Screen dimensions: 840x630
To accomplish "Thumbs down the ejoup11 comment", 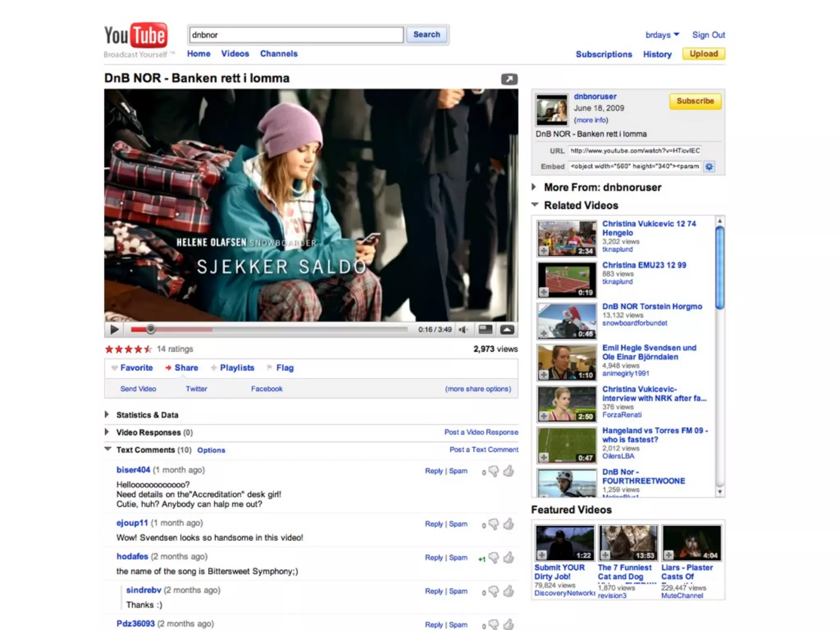I will (494, 524).
